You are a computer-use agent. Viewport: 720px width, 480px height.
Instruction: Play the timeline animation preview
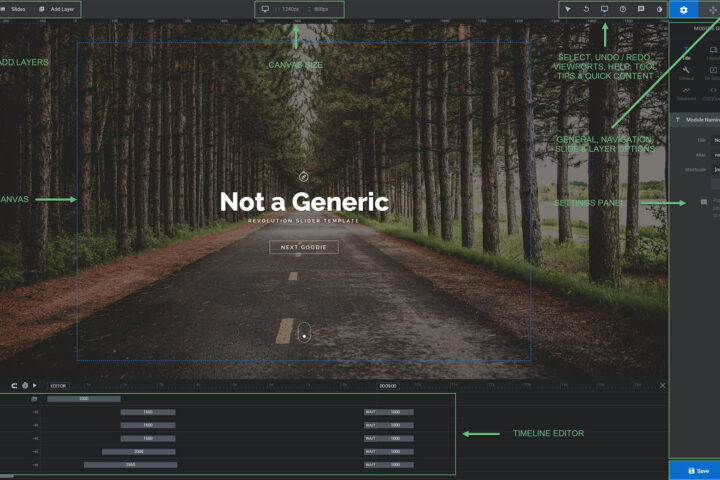[34, 386]
